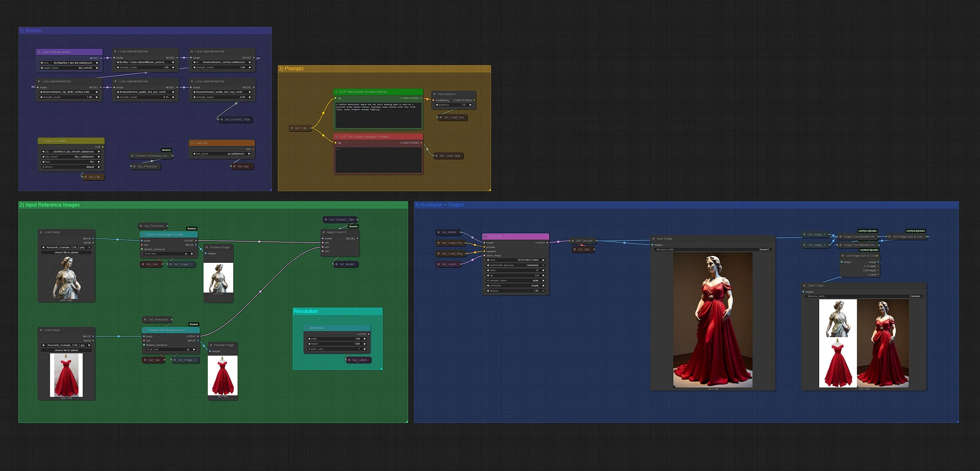Image resolution: width=980 pixels, height=471 pixels.
Task: Increase the Resolution width value with right arrow
Action: click(x=365, y=339)
